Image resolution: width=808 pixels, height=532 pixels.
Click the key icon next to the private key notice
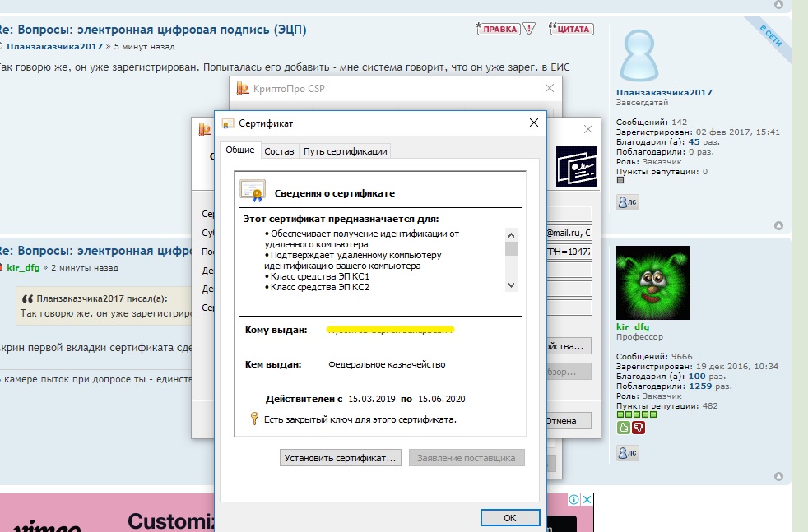(x=254, y=419)
